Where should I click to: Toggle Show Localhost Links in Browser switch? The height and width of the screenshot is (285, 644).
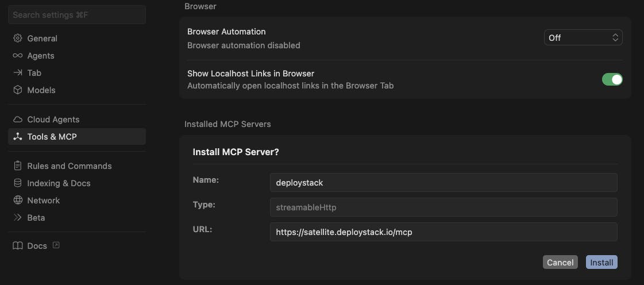point(612,79)
